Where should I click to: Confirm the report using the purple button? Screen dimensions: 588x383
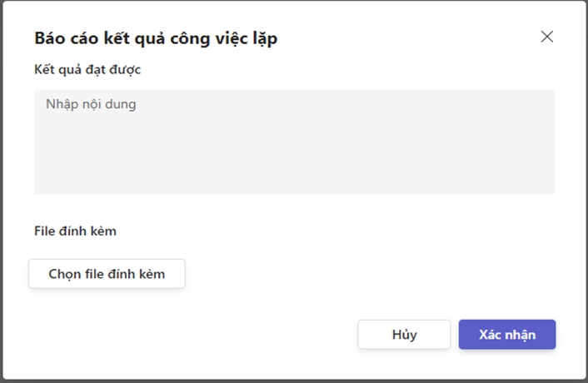pyautogui.click(x=506, y=335)
